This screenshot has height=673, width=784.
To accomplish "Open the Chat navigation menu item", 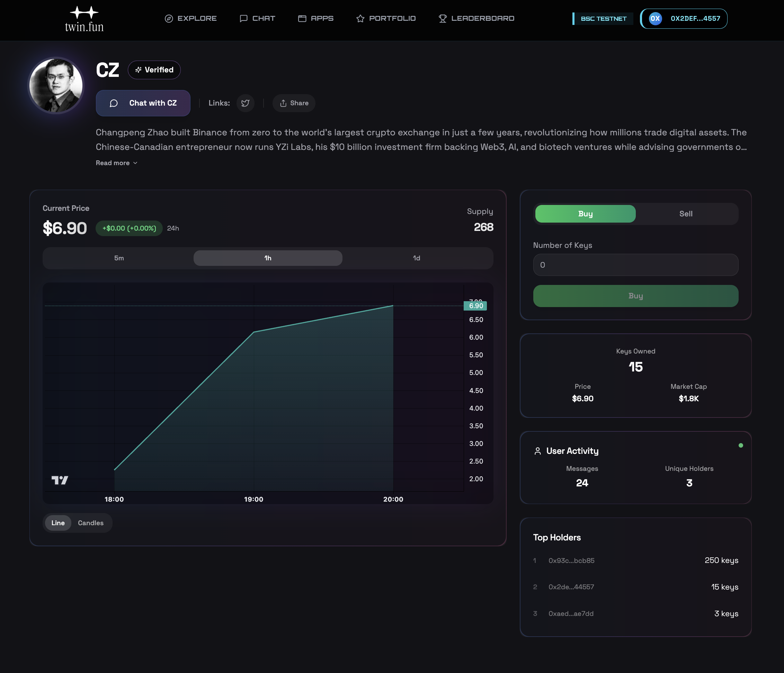I will [257, 18].
